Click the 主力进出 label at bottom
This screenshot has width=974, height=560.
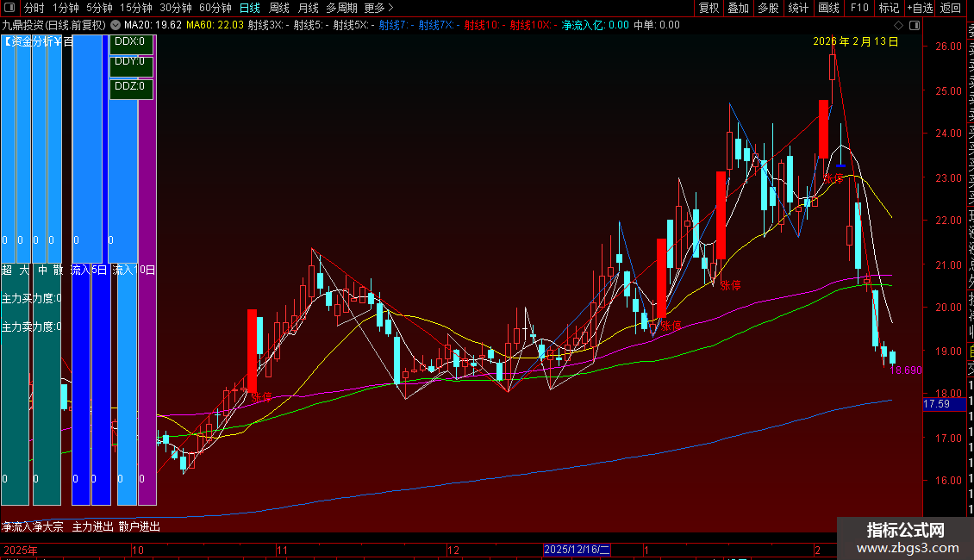[92, 526]
